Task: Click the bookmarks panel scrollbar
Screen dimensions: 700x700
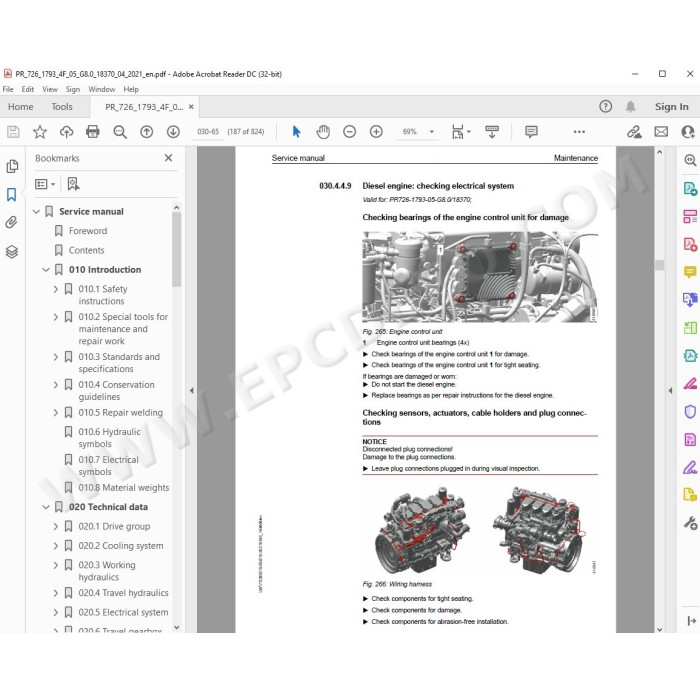Action: tap(176, 250)
